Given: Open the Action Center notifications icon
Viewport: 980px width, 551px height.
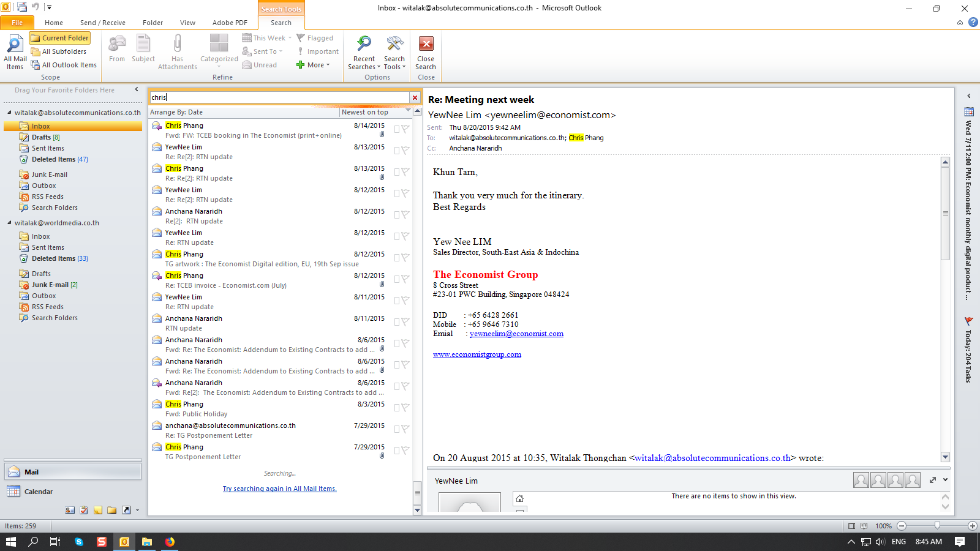Looking at the screenshot, I should tap(960, 542).
